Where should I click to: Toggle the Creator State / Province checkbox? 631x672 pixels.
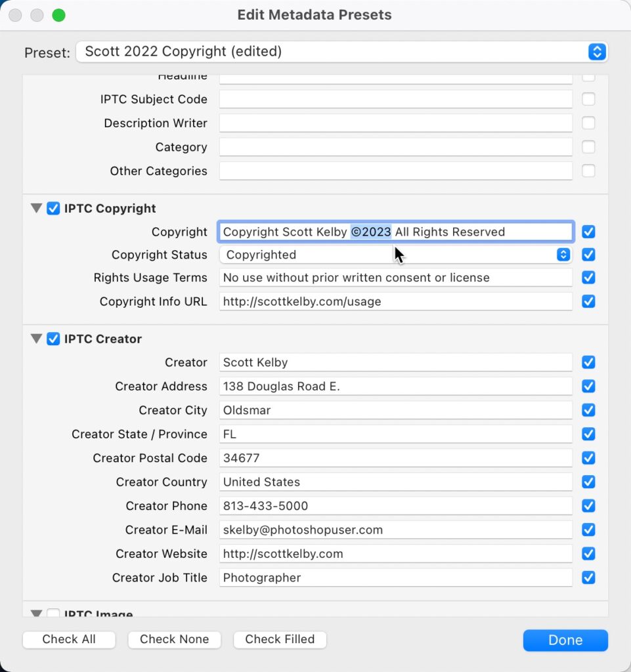(x=588, y=434)
